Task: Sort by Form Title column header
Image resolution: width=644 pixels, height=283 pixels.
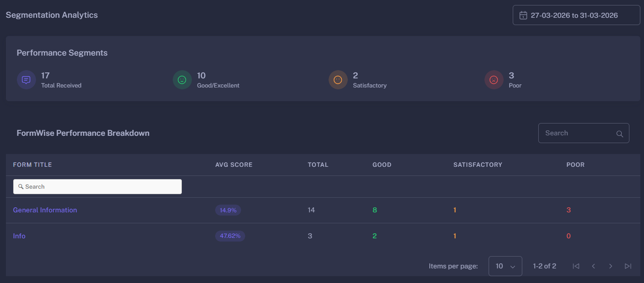Action: pos(32,165)
